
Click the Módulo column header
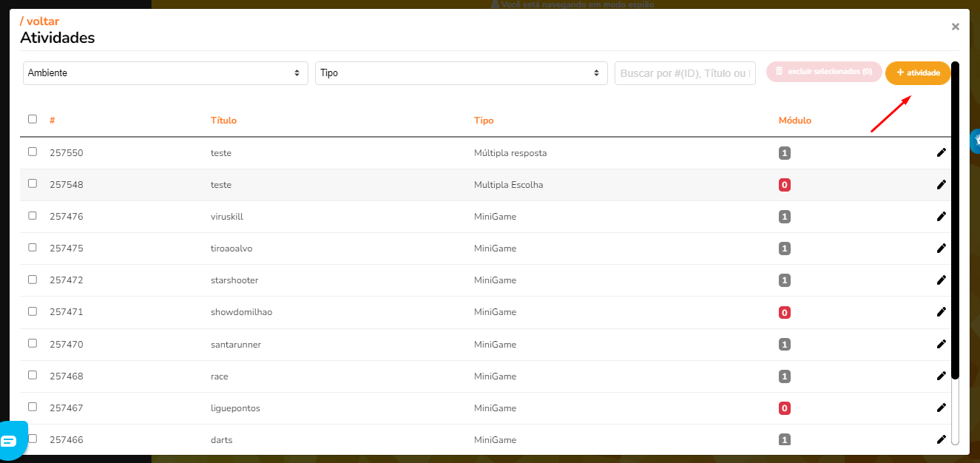tap(795, 120)
